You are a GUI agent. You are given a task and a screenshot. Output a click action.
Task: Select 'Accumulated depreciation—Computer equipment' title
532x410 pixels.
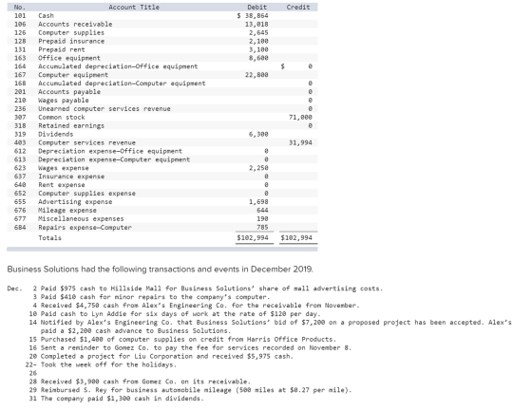point(122,84)
